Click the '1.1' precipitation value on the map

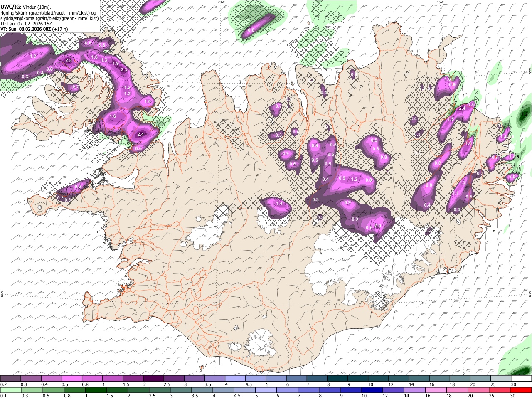pos(455,193)
